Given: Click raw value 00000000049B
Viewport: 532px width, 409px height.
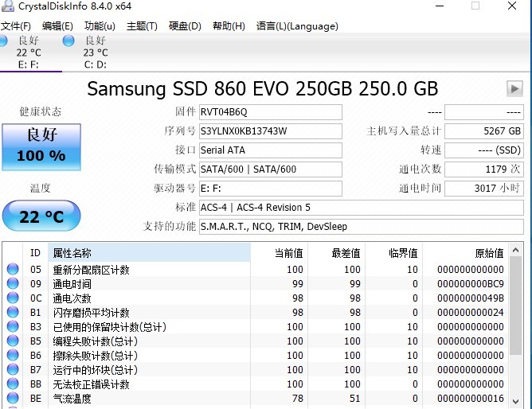Looking at the screenshot, I should (x=470, y=298).
